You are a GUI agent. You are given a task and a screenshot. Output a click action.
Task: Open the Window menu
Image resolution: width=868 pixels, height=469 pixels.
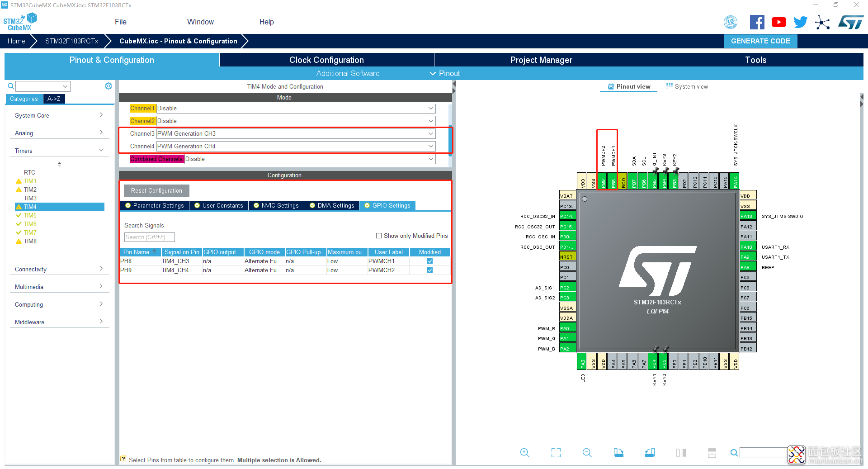200,22
